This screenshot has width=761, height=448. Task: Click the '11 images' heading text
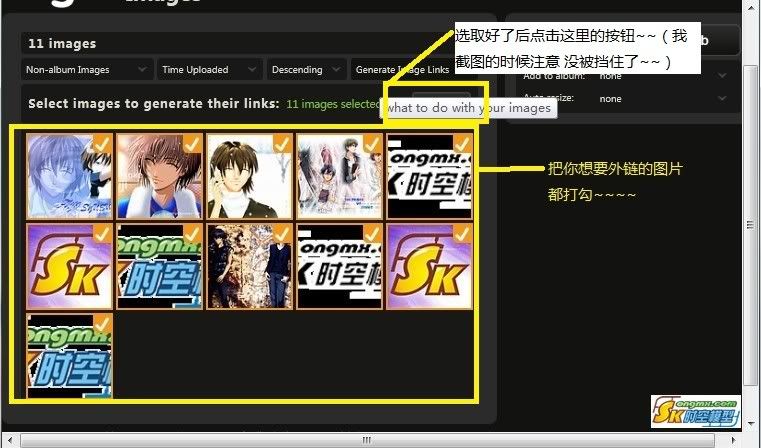pos(62,44)
